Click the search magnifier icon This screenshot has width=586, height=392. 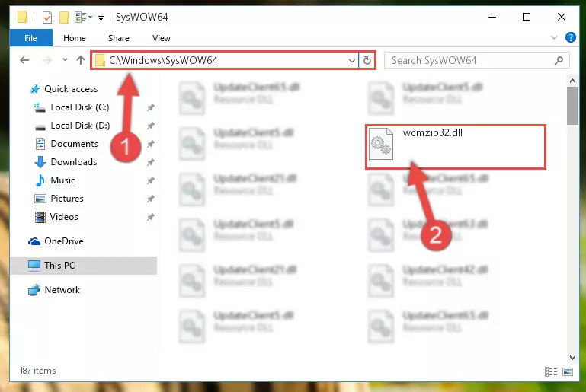(559, 60)
